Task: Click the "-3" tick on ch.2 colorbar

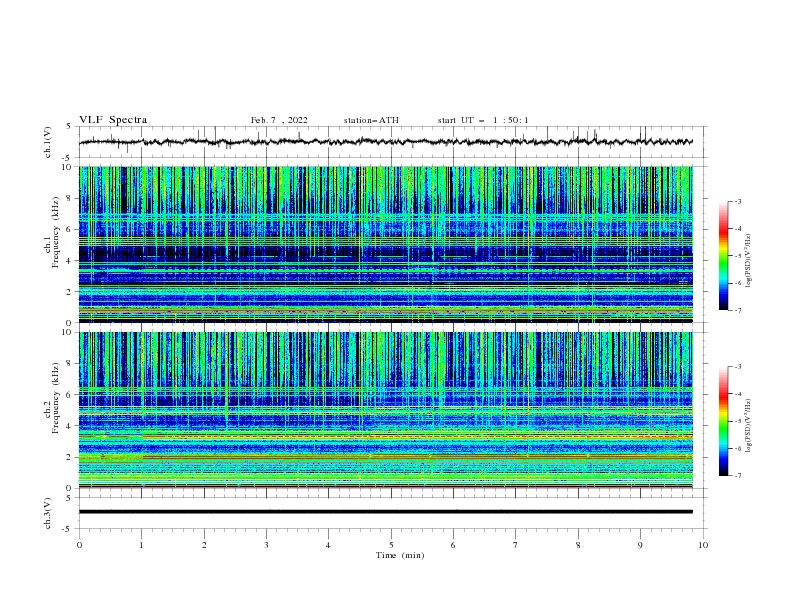Action: pyautogui.click(x=738, y=367)
